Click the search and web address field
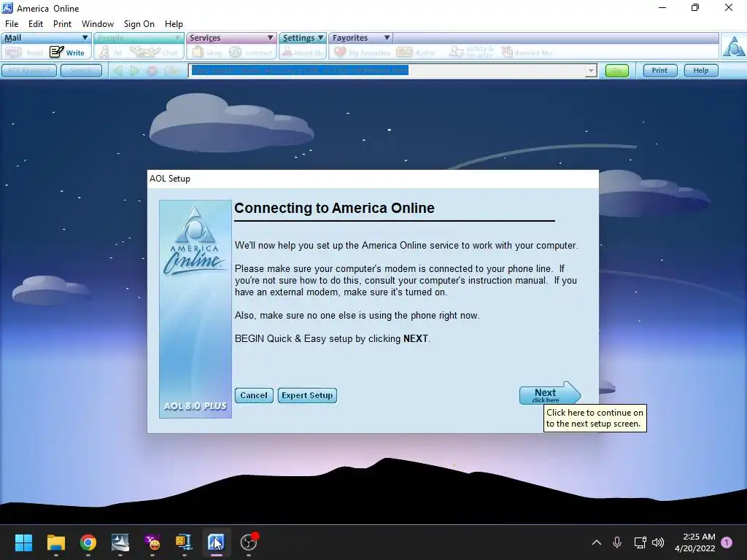Image resolution: width=747 pixels, height=560 pixels. point(387,71)
